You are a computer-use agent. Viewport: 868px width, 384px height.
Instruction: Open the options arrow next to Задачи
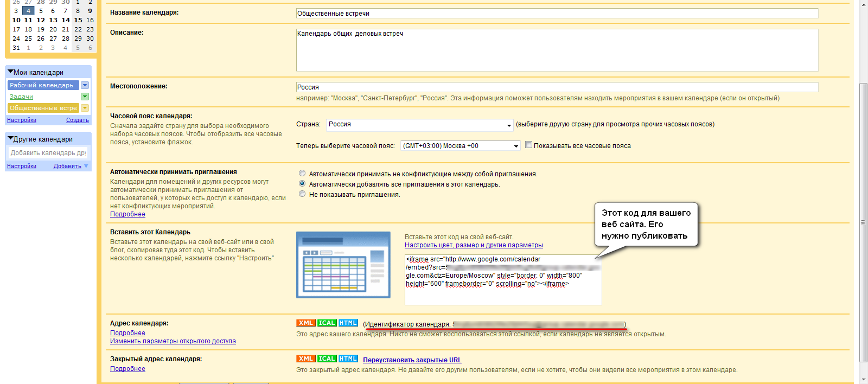[x=85, y=97]
